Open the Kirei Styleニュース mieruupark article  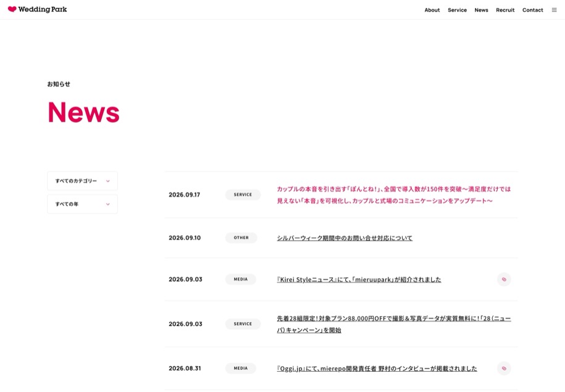(x=359, y=279)
